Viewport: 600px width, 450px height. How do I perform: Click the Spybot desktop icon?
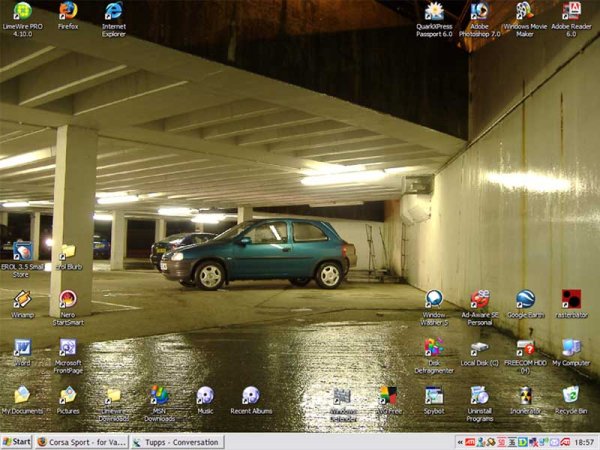[x=434, y=395]
